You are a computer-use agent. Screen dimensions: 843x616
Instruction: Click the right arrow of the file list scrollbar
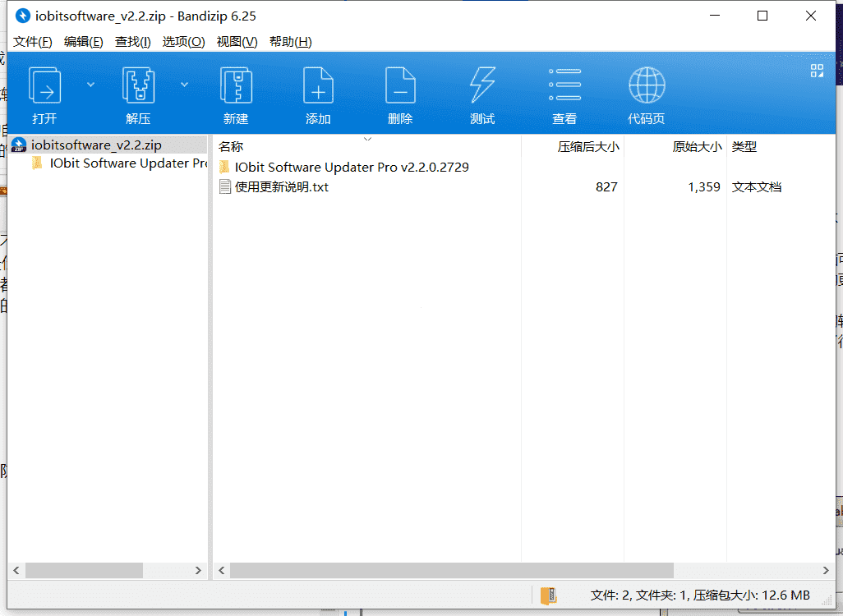pyautogui.click(x=826, y=570)
